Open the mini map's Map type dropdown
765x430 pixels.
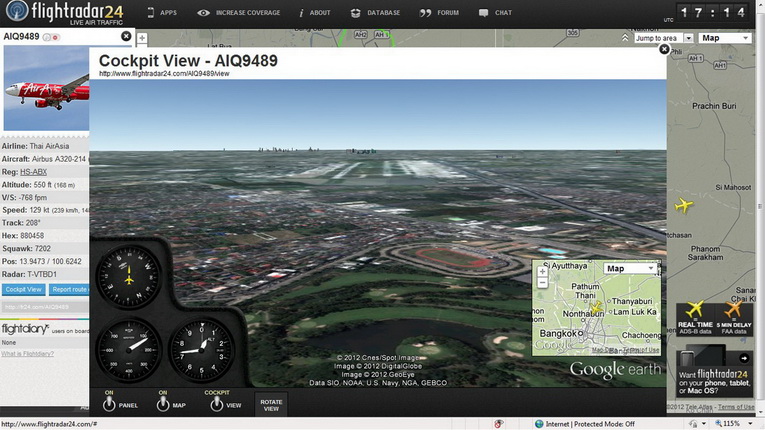pos(630,268)
